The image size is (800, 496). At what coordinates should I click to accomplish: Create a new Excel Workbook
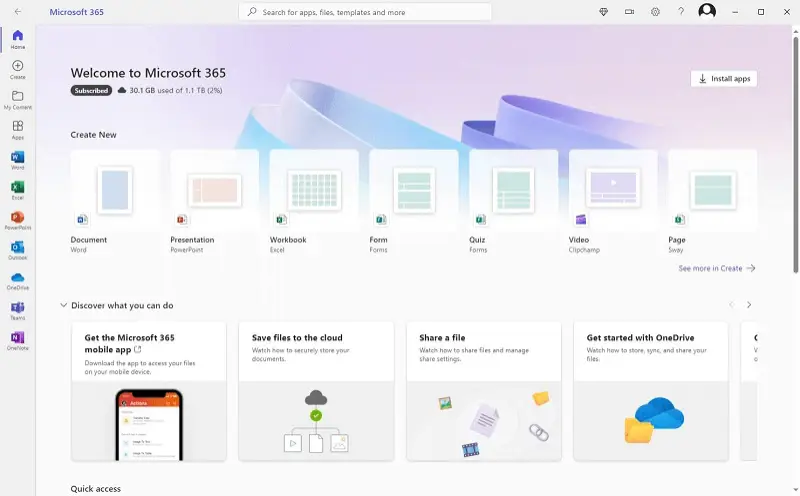(x=314, y=202)
